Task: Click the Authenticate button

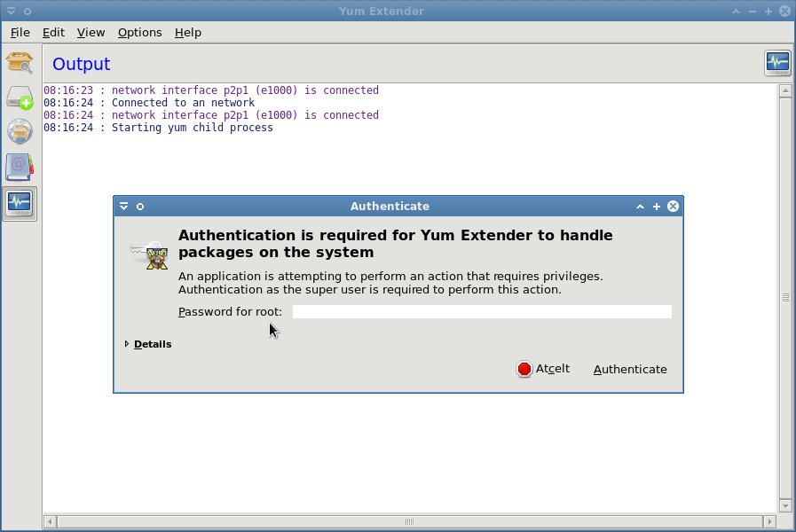Action: 630,369
